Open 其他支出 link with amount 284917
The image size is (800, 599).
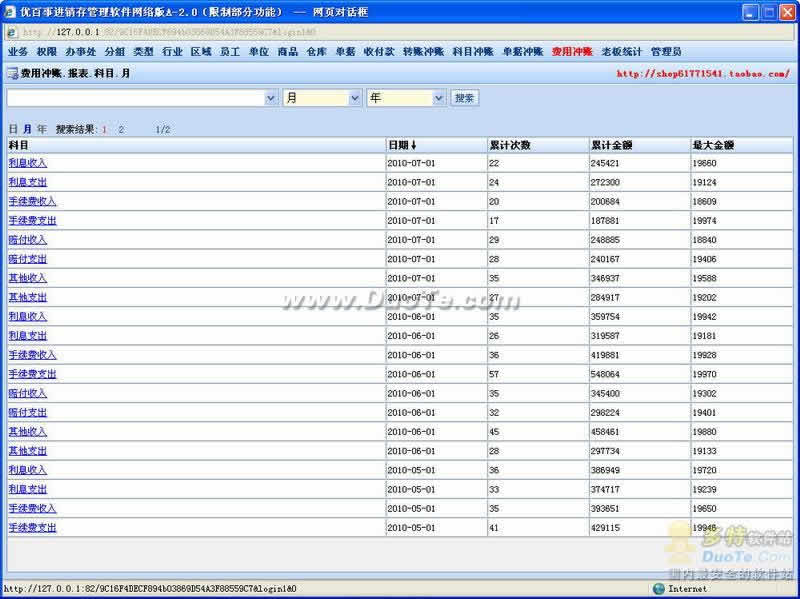[x=28, y=297]
